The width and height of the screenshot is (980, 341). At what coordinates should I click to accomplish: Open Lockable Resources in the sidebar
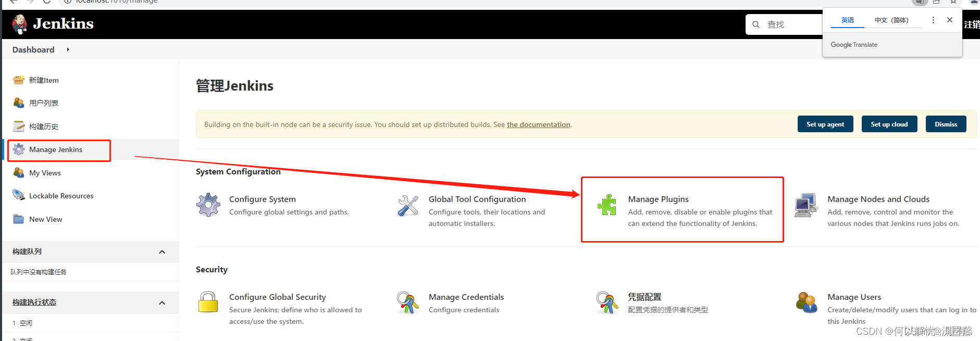[61, 196]
